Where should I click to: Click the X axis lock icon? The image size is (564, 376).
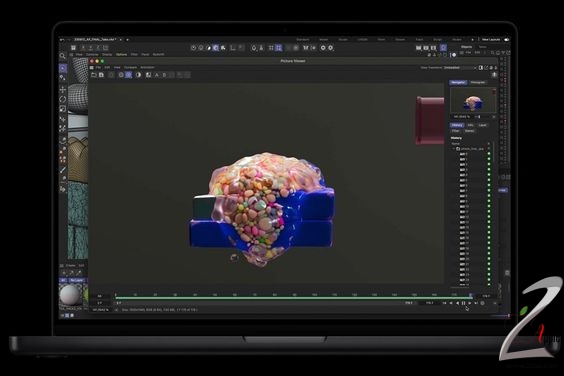(x=83, y=47)
